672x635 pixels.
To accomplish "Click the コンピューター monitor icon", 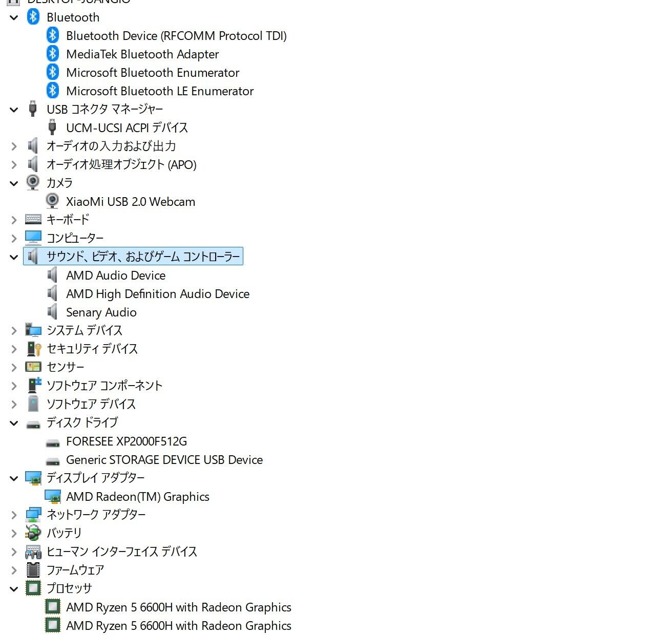I will click(33, 238).
